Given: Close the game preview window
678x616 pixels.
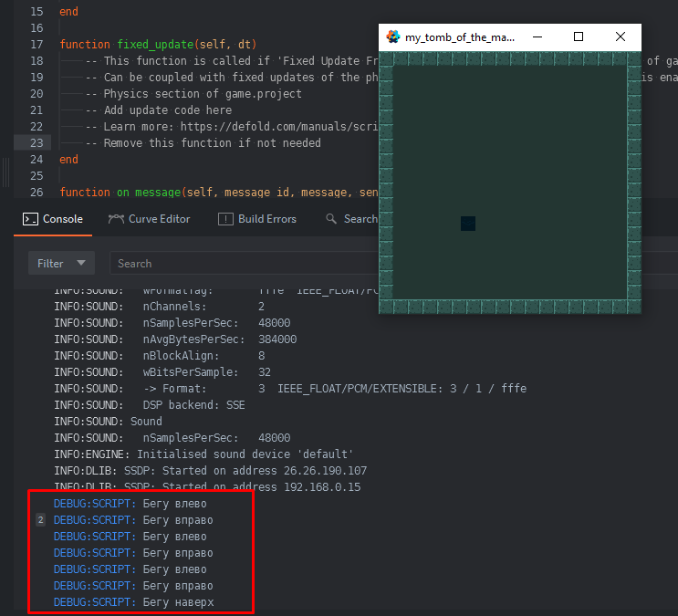Looking at the screenshot, I should (621, 37).
